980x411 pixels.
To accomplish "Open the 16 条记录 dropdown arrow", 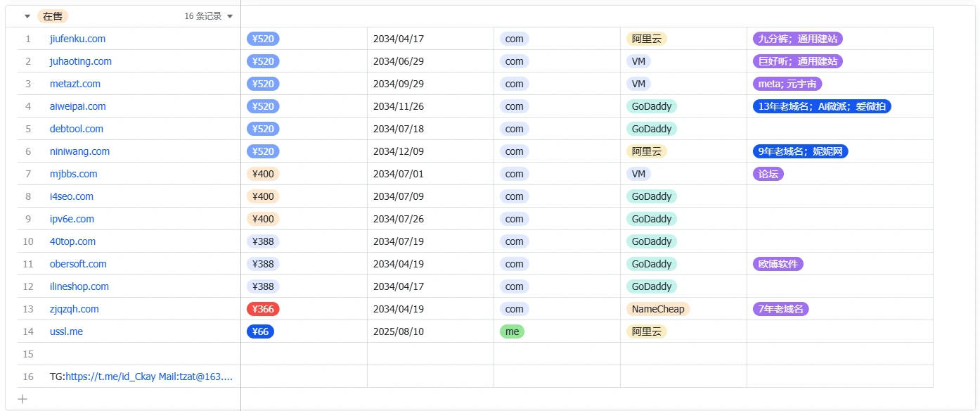I will point(230,16).
